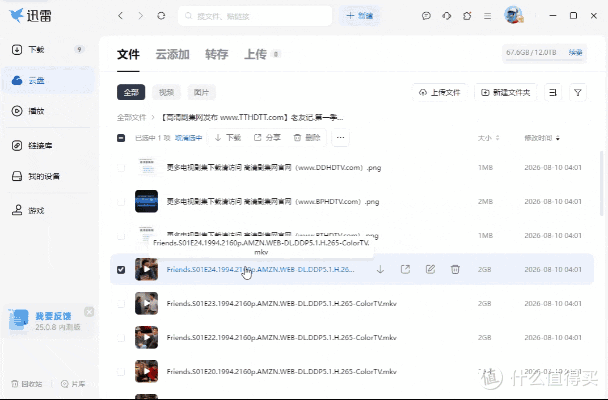Click the file list vertical scrollbar
This screenshot has width=608, height=400.
[x=601, y=183]
